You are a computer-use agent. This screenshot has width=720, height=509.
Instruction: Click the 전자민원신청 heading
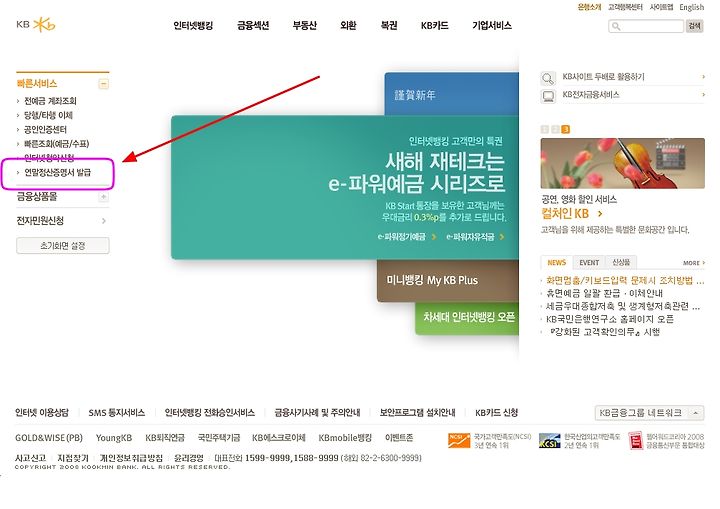(40, 221)
